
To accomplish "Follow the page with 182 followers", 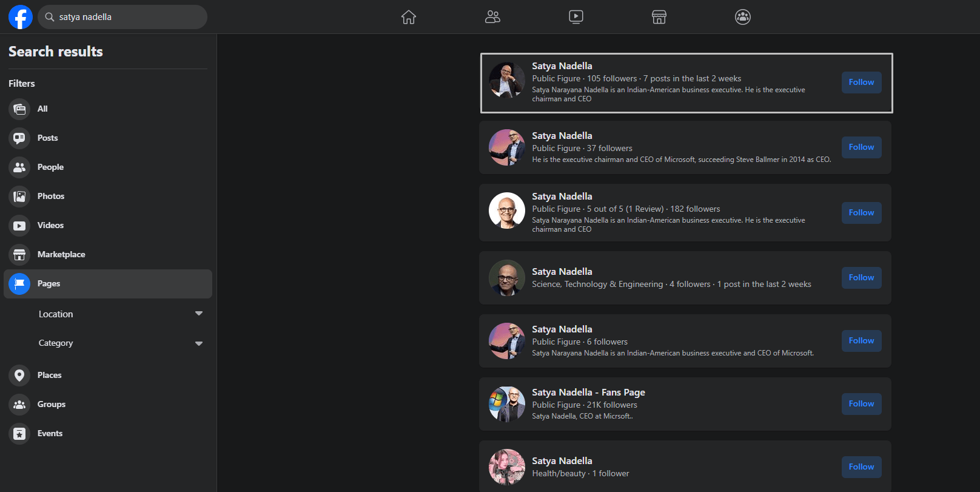I will pos(861,213).
